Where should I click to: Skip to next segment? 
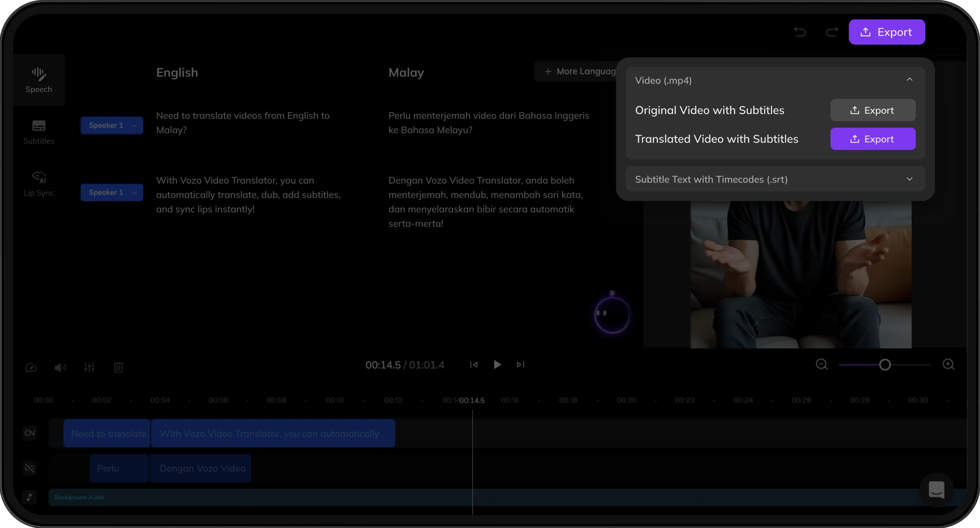coord(521,365)
